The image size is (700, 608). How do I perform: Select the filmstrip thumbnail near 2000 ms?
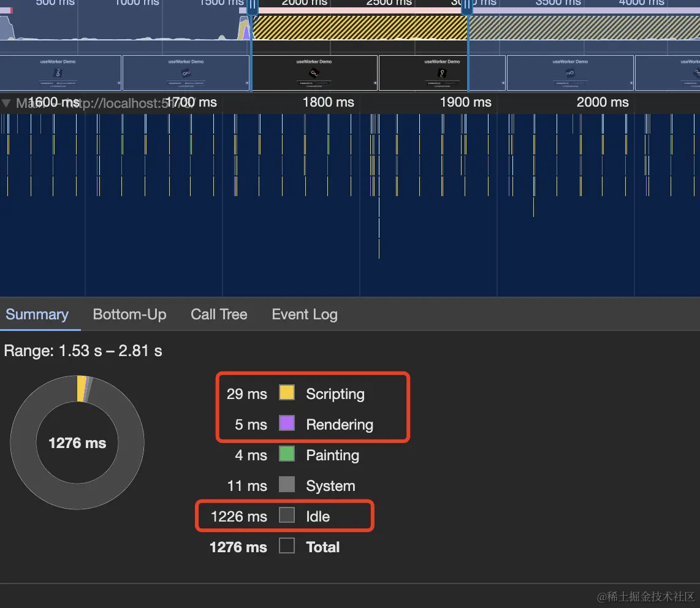[x=314, y=73]
